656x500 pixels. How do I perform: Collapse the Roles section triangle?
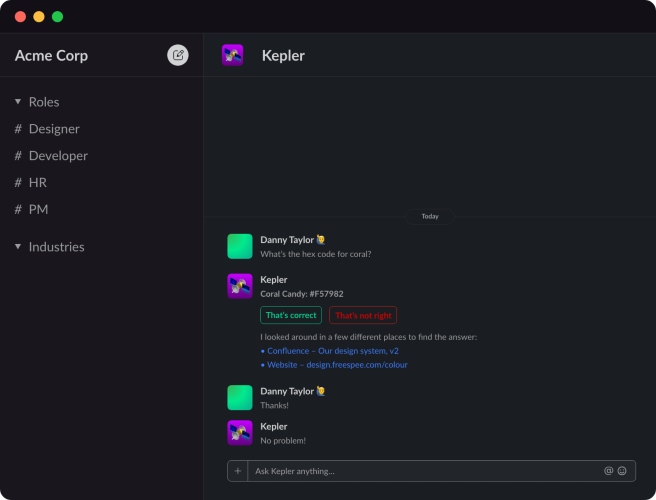pos(18,102)
